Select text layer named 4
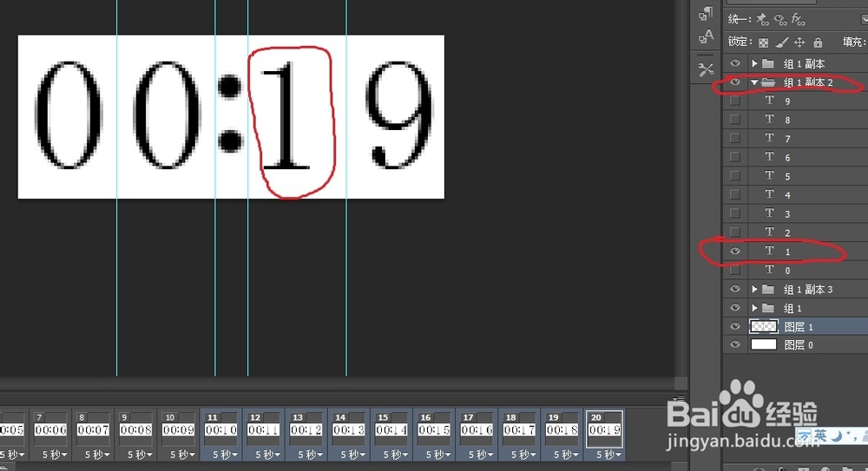 pos(795,195)
